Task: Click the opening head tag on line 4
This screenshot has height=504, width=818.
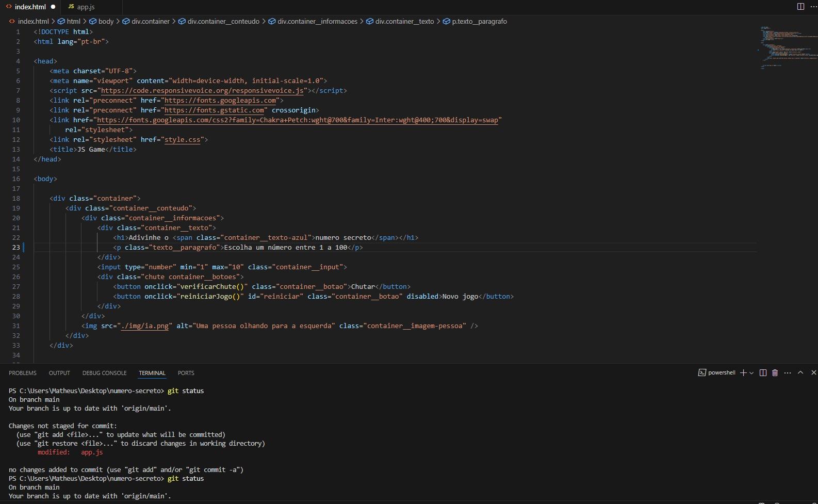Action: click(x=45, y=61)
